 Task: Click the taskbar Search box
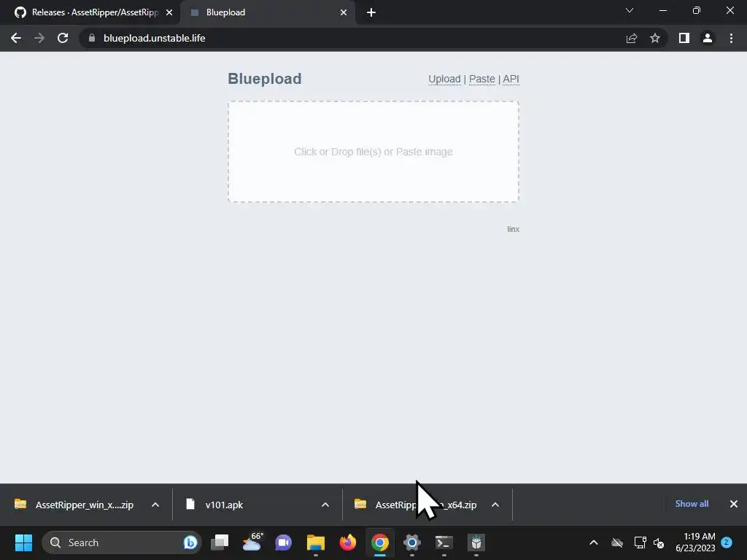tap(122, 542)
